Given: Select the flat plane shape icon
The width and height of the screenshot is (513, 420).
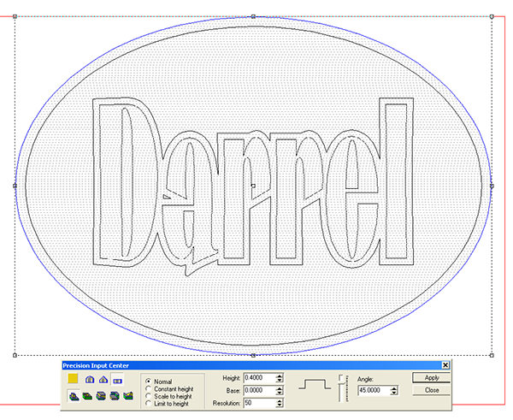Looking at the screenshot, I should coord(117,380).
